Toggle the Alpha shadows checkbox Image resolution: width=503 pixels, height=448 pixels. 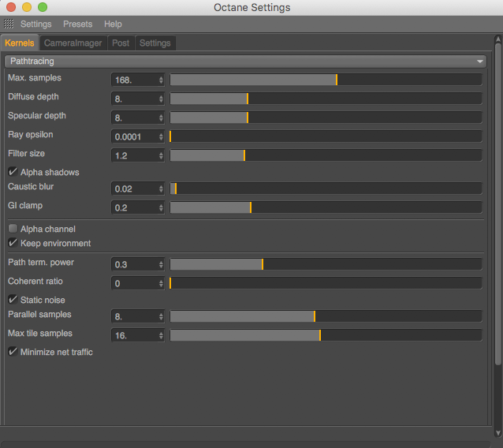13,172
